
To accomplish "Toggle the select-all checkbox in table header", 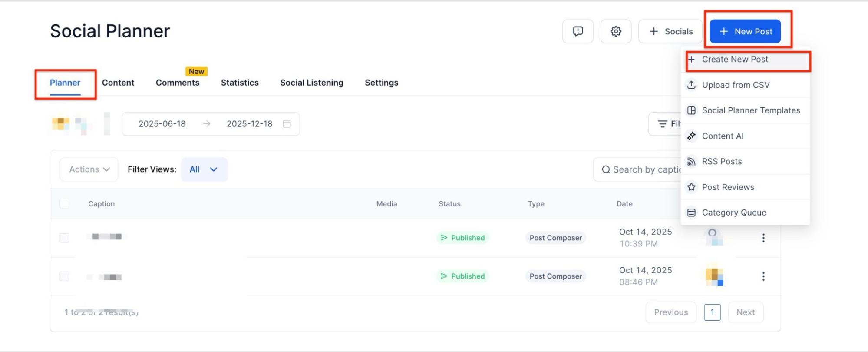I will pyautogui.click(x=65, y=203).
